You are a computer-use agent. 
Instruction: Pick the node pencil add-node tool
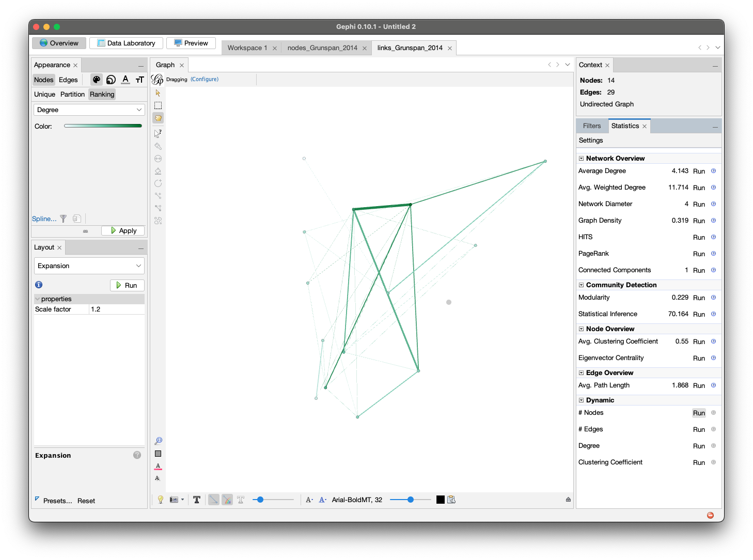click(158, 183)
